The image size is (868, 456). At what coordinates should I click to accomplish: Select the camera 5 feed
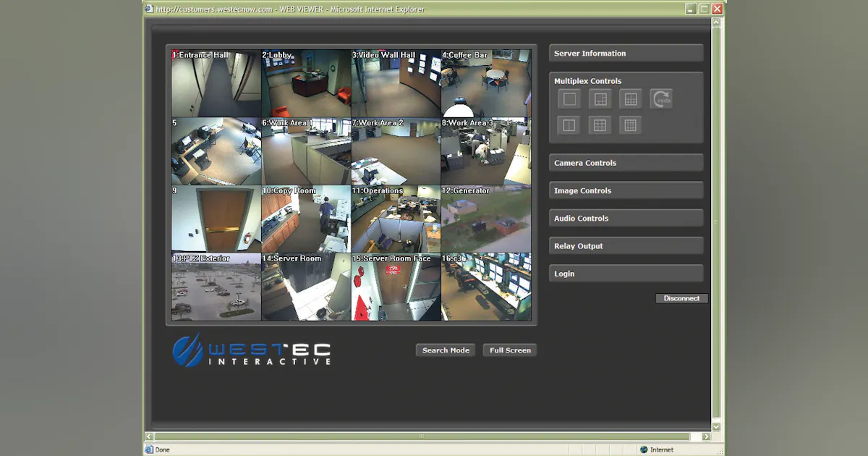click(x=216, y=151)
